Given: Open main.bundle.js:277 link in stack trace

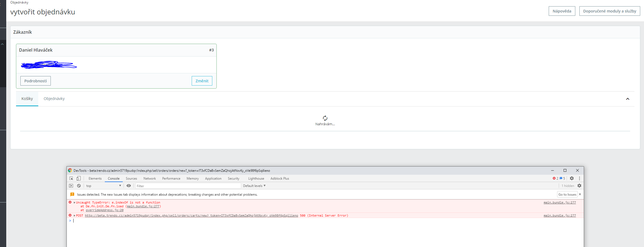Looking at the screenshot, I should [143, 207].
